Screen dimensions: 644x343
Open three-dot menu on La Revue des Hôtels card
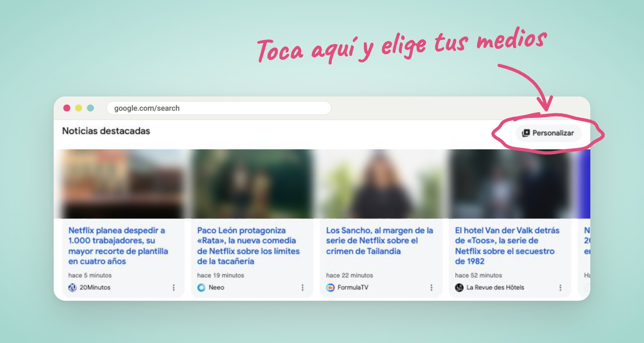(560, 287)
